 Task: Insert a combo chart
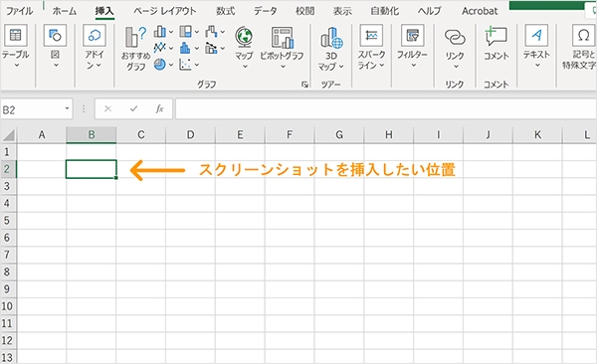pyautogui.click(x=211, y=48)
